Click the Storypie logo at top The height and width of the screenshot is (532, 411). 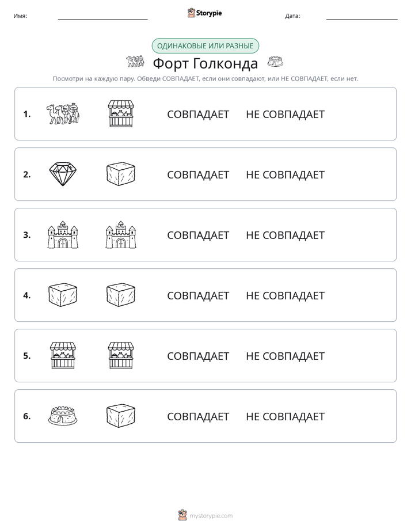(x=204, y=13)
